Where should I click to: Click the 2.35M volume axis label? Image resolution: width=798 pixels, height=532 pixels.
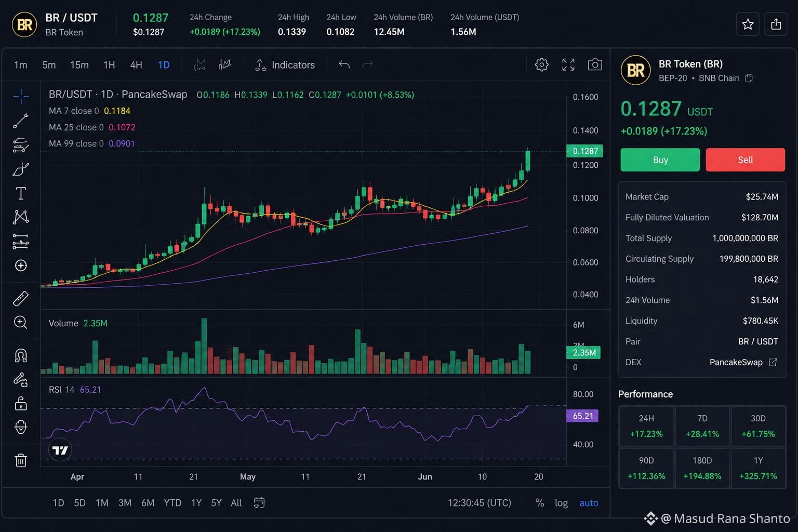[x=584, y=353]
